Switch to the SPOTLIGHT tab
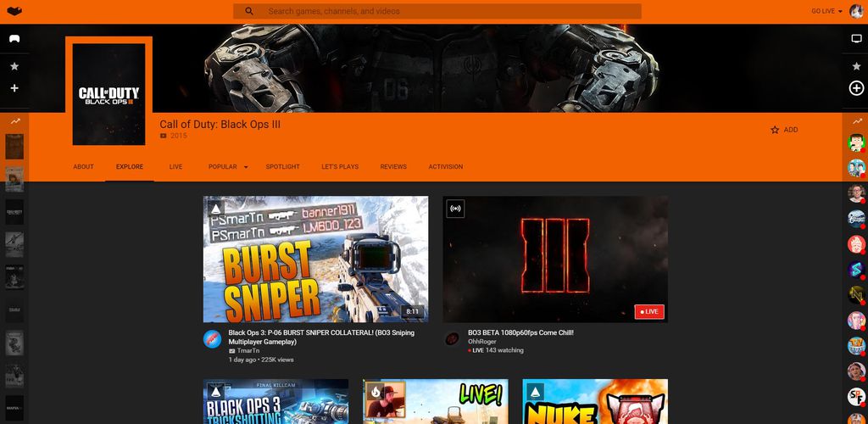This screenshot has height=424, width=868. click(x=282, y=166)
